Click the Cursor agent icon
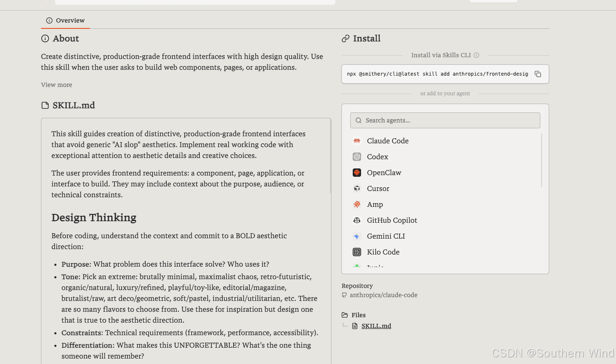616x364 pixels. coord(357,188)
